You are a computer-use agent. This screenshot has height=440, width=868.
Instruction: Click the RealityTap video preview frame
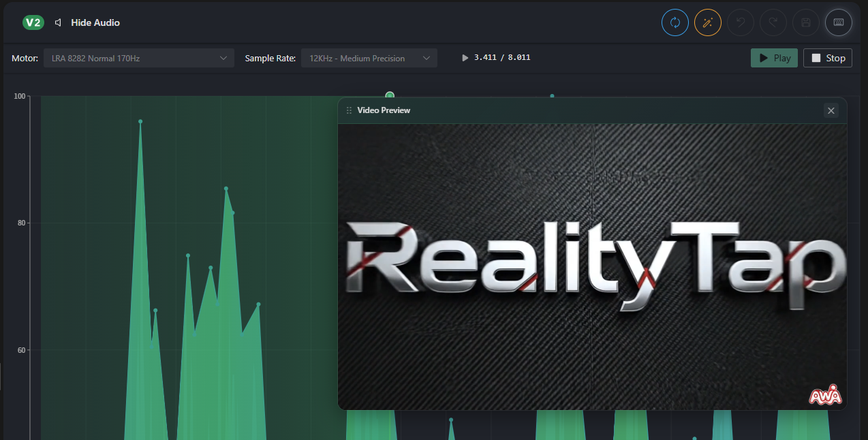(592, 266)
